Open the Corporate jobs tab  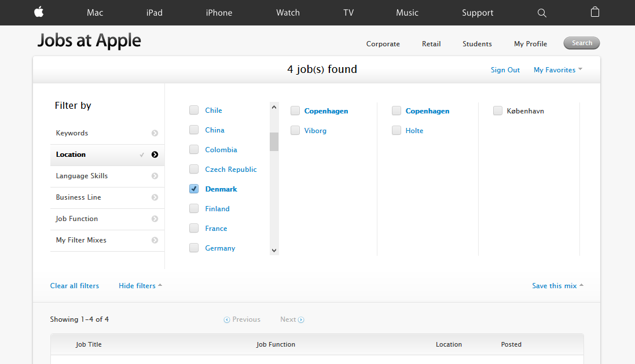(x=383, y=44)
